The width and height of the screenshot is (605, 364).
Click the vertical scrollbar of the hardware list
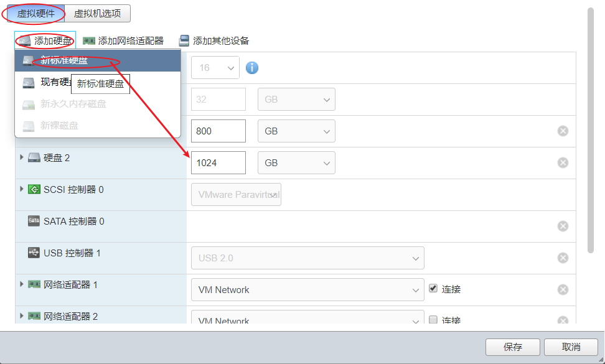590,130
